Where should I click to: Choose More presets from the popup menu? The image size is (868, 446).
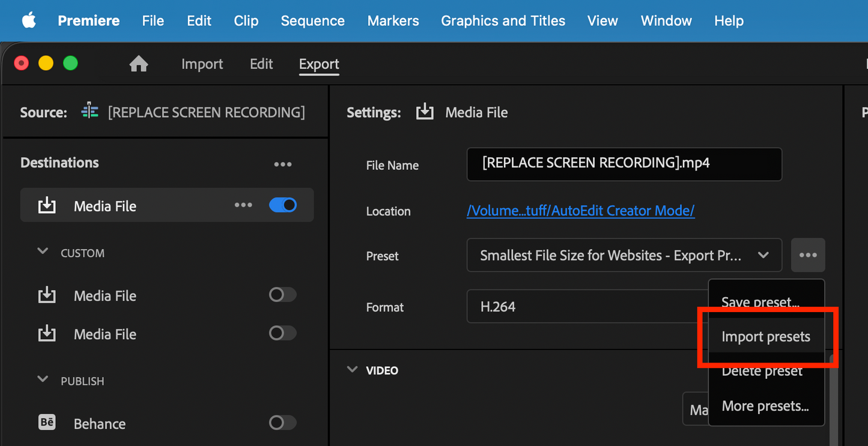click(x=766, y=406)
